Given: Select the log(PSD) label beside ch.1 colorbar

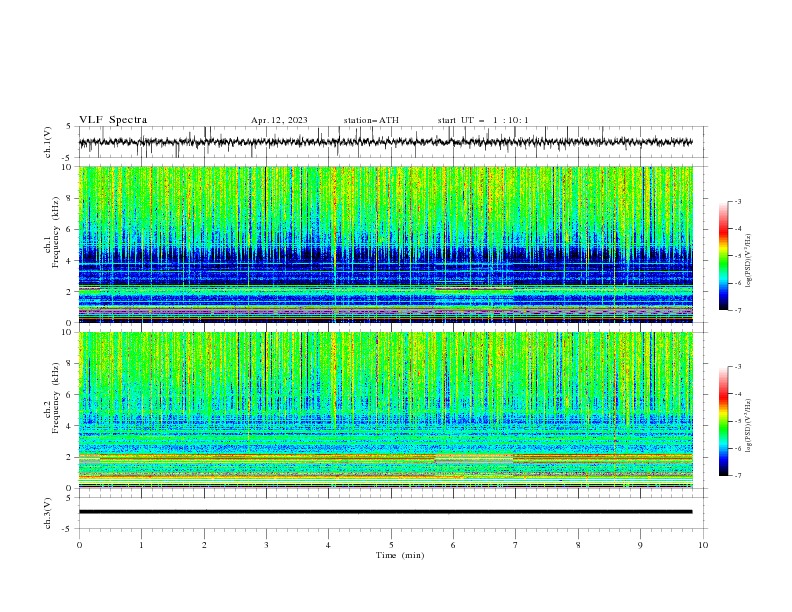Looking at the screenshot, I should [749, 261].
